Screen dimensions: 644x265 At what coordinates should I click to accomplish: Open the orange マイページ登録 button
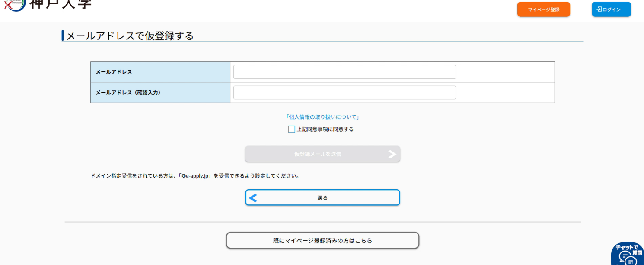[543, 10]
